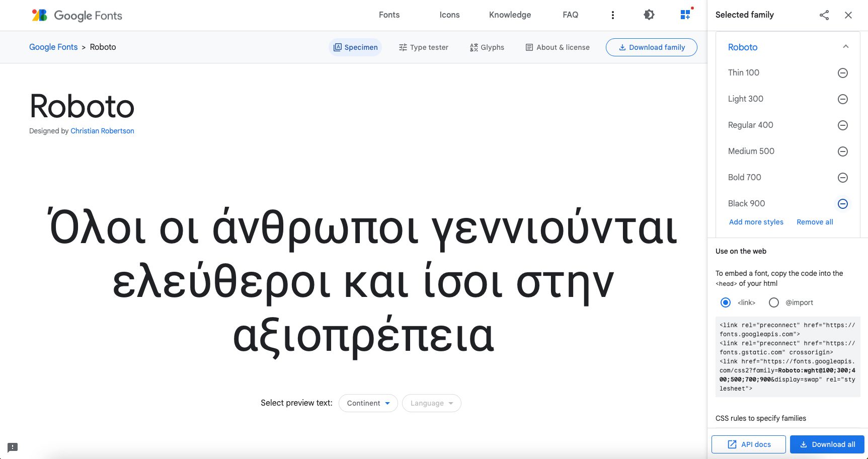Remove the Thin 100 style
The height and width of the screenshot is (459, 868).
[x=843, y=73]
